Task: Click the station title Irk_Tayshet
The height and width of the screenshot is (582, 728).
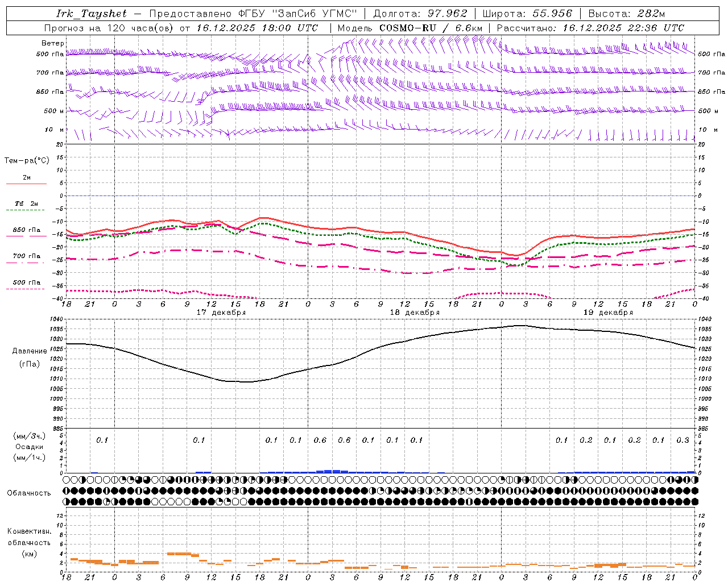Action: [x=92, y=14]
